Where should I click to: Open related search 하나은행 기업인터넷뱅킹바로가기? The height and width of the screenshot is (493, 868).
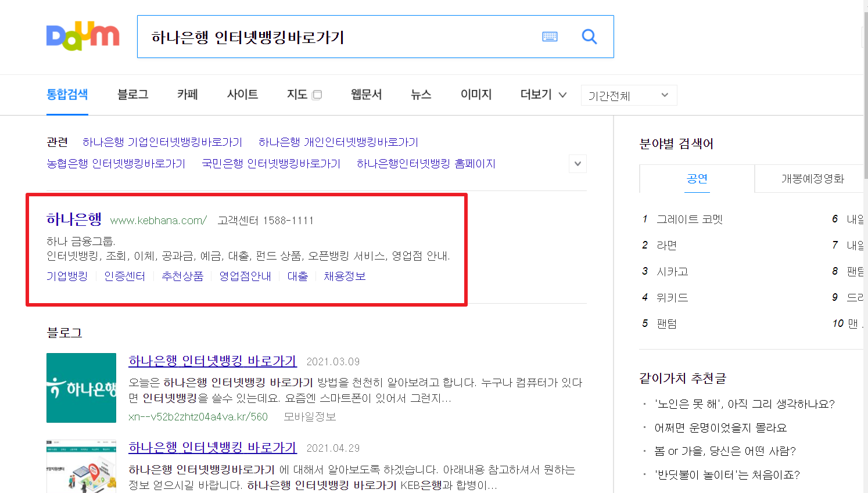point(162,142)
